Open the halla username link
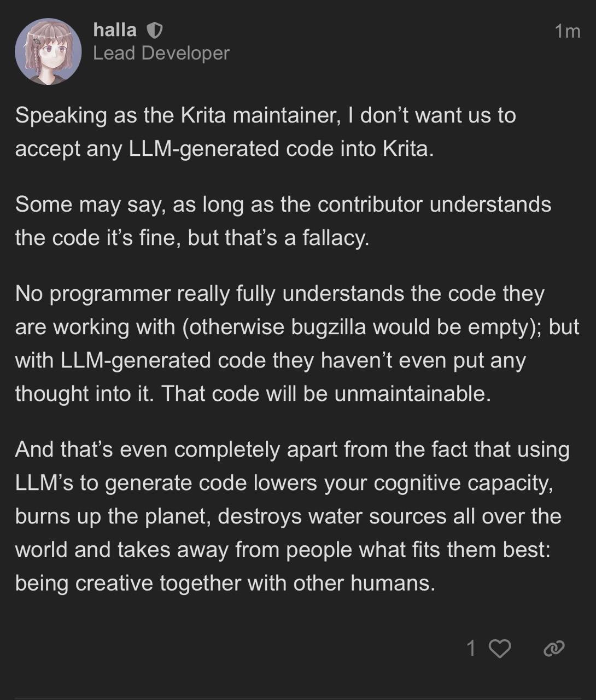Image resolution: width=596 pixels, height=700 pixels. (x=115, y=30)
